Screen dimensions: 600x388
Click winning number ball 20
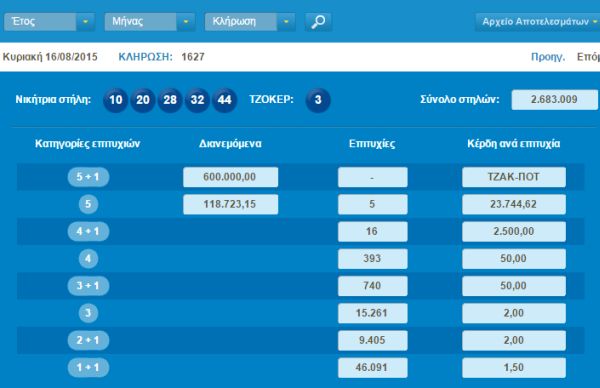[143, 100]
